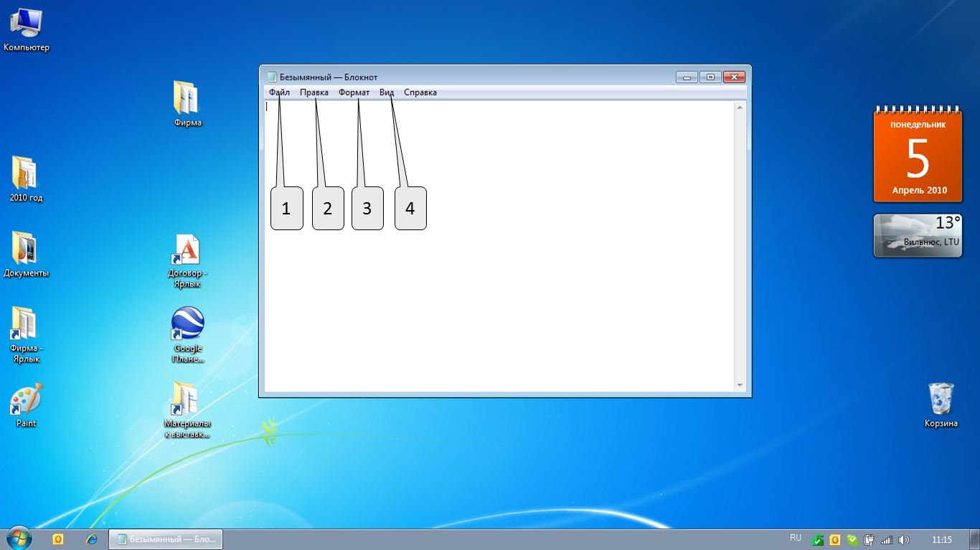Select the Договор shortcut icon

187,251
